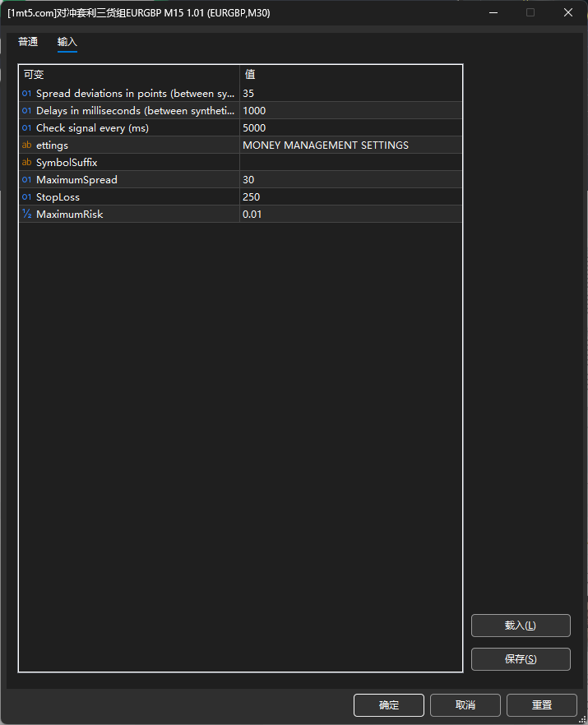Click integer icon beside Spread deviations row
The height and width of the screenshot is (725, 588).
(26, 94)
